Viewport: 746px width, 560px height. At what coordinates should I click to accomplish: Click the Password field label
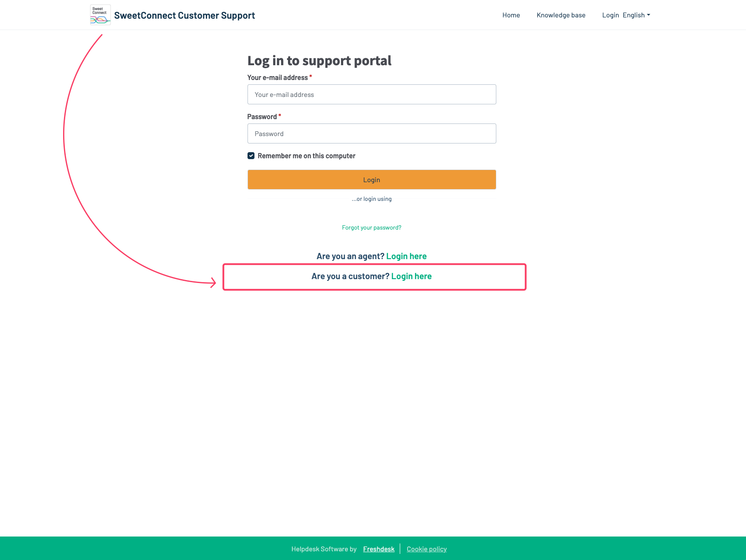tap(262, 117)
